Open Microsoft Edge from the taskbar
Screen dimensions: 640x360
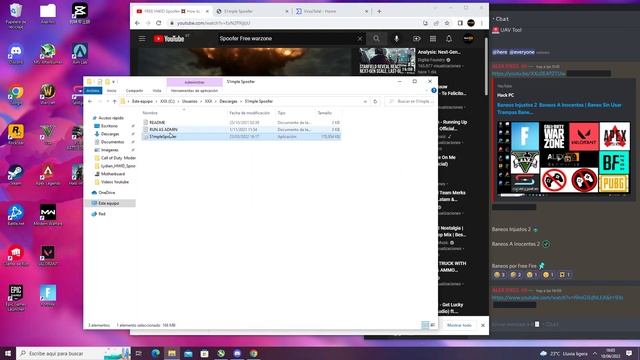(x=156, y=353)
